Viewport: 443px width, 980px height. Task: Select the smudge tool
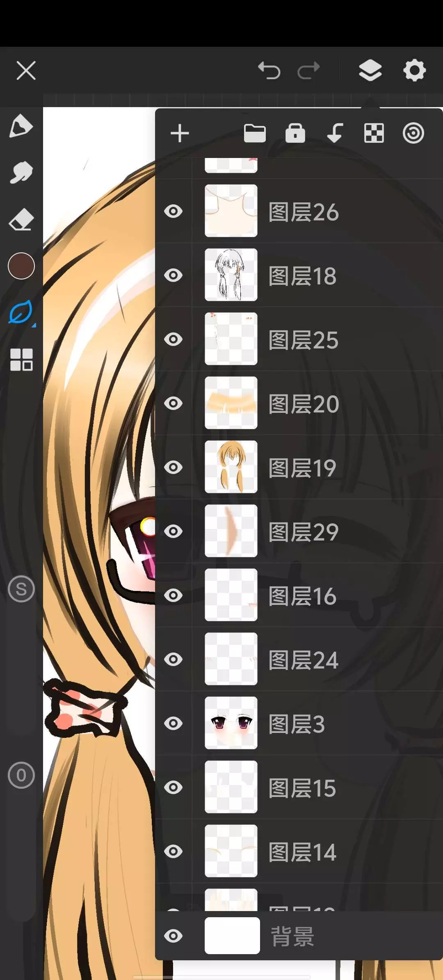(x=21, y=173)
